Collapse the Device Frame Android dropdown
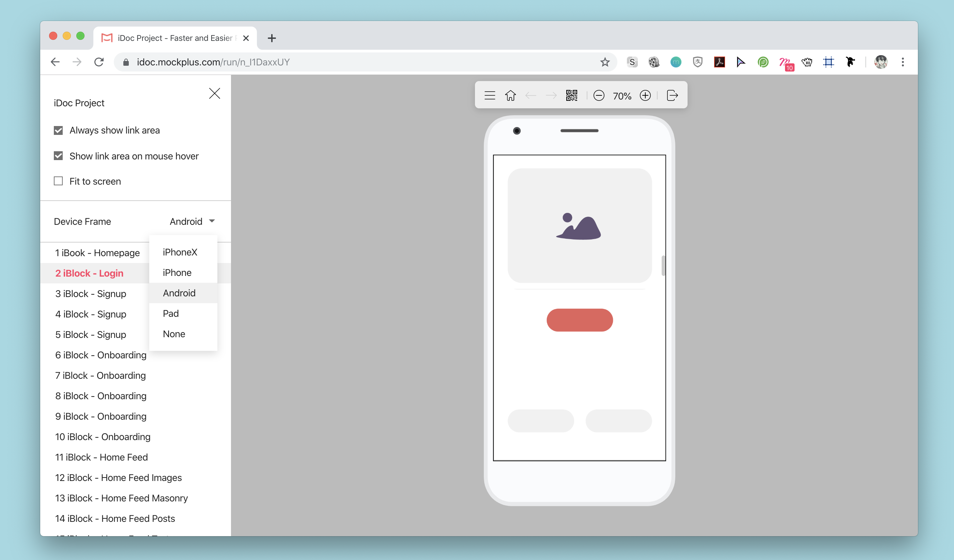This screenshot has height=560, width=954. (x=192, y=221)
